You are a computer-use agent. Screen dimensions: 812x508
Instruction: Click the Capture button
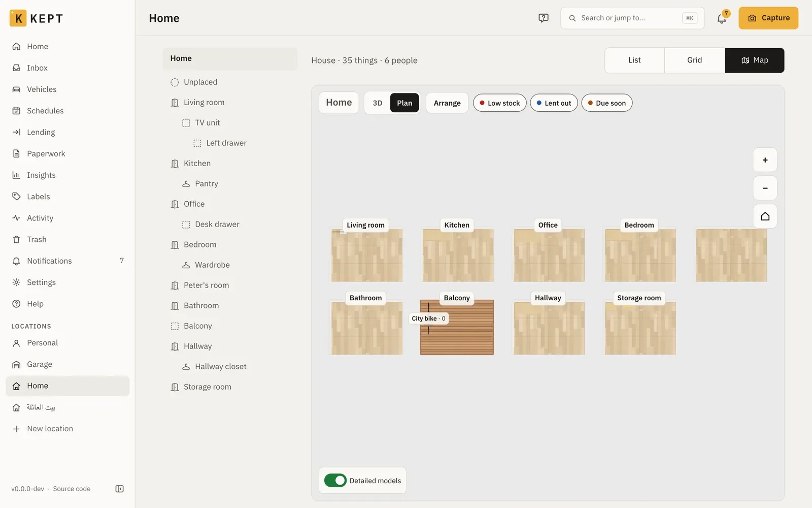[768, 18]
